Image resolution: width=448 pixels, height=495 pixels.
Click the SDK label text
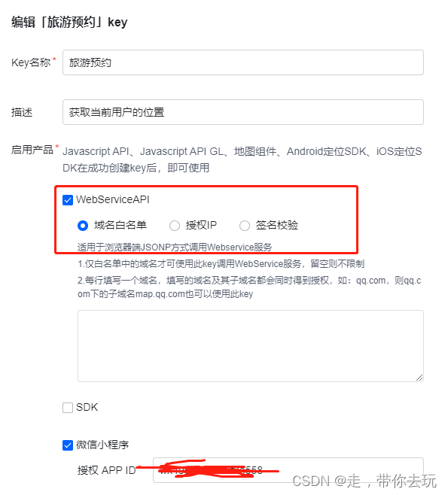tap(87, 407)
